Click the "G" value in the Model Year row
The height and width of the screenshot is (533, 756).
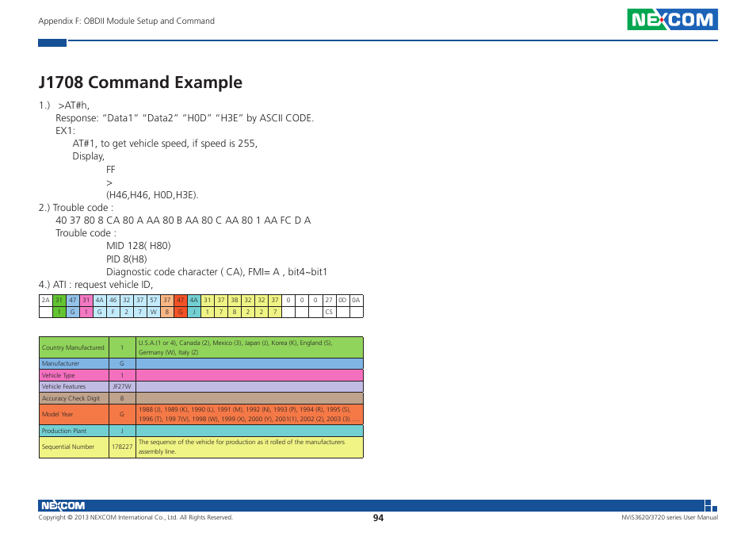(x=122, y=414)
